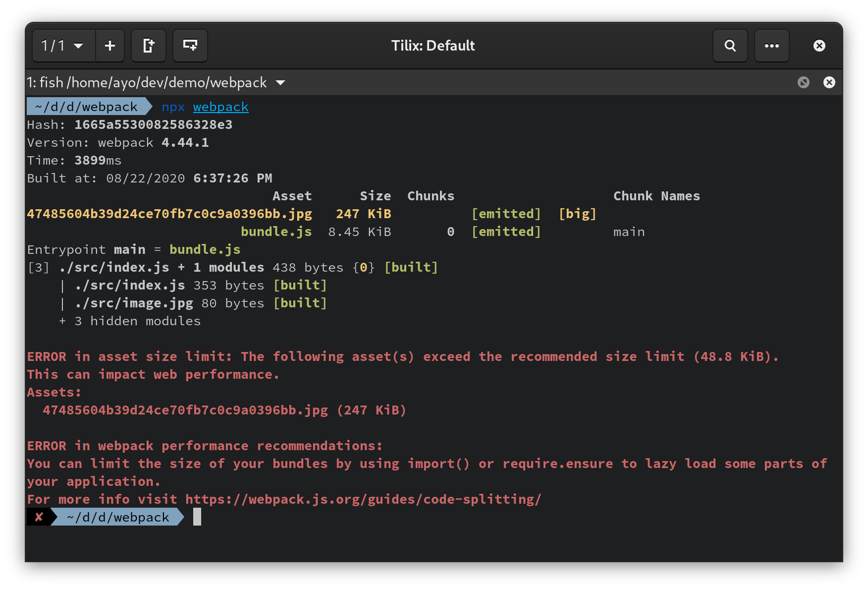The image size is (868, 590).
Task: Click the '8.45 KiB' size value
Action: 360,232
